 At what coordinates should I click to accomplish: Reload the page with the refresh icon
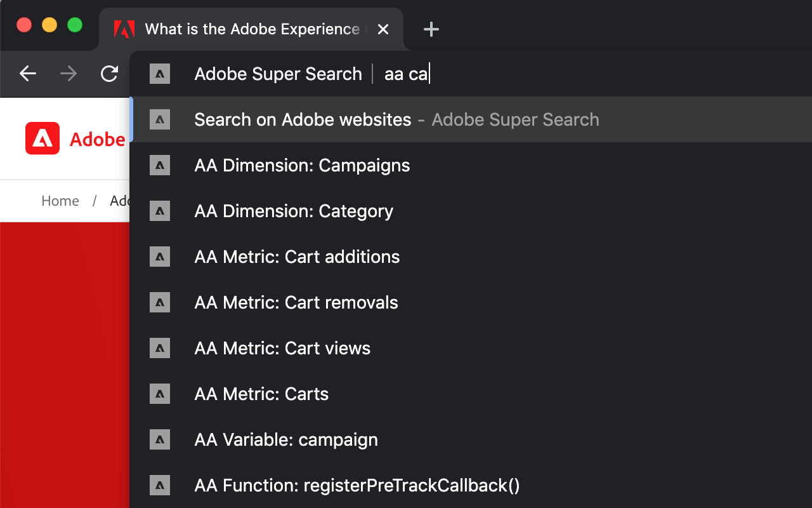109,74
